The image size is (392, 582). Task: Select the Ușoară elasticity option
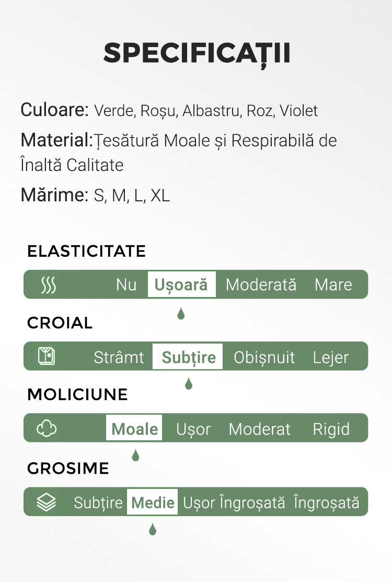pyautogui.click(x=182, y=284)
